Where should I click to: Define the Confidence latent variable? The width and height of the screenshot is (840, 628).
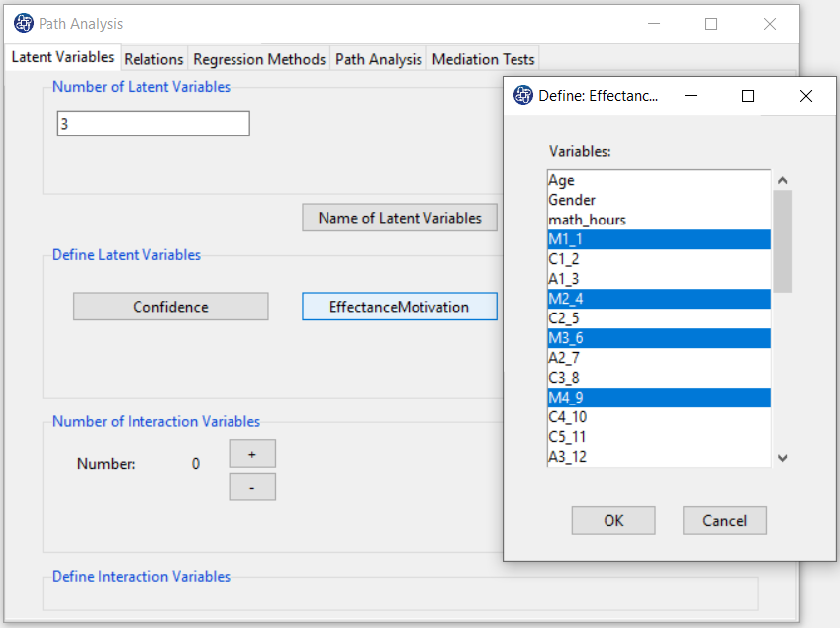[x=171, y=307]
